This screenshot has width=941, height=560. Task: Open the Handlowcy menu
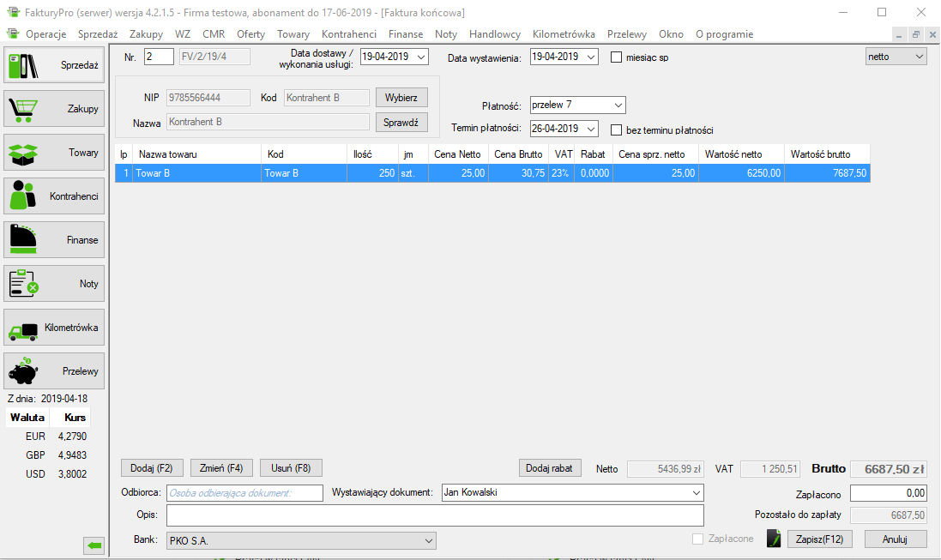[494, 34]
